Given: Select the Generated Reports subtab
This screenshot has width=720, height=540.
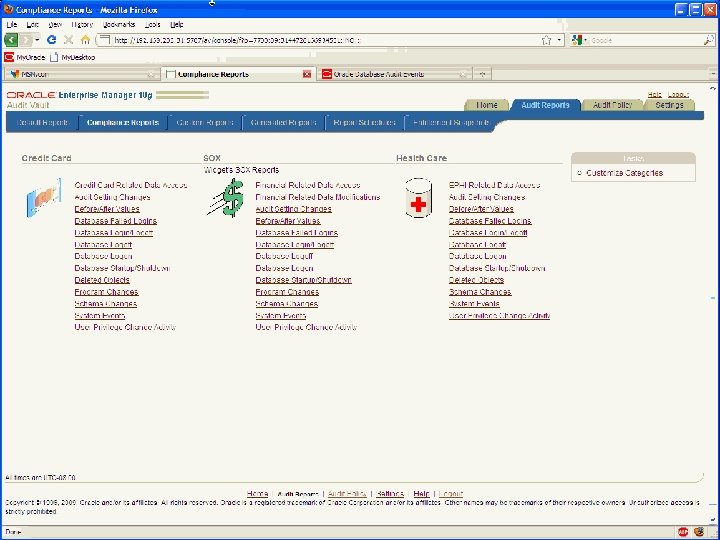Looking at the screenshot, I should click(283, 123).
